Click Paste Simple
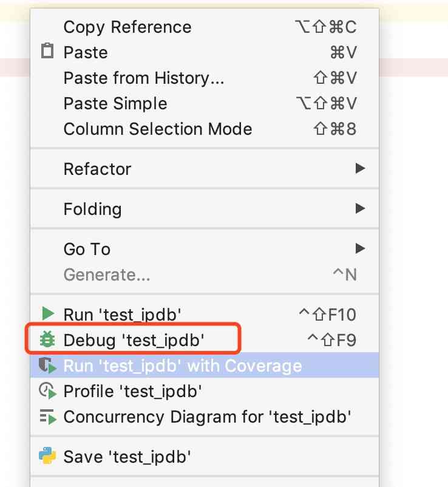Image resolution: width=448 pixels, height=487 pixels. 115,103
